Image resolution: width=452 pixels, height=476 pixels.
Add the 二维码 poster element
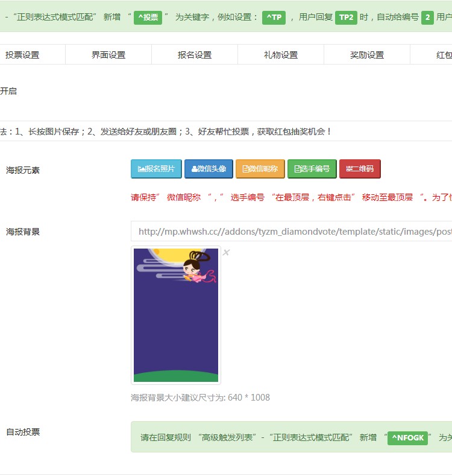pyautogui.click(x=360, y=169)
